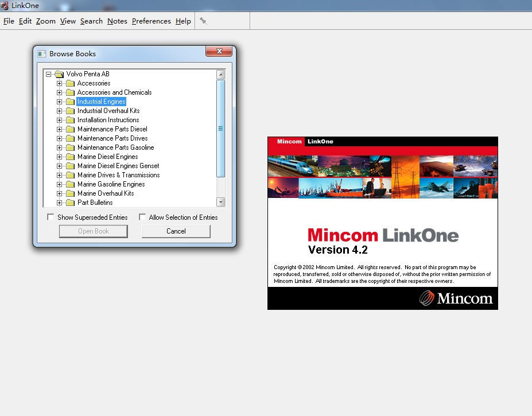This screenshot has width=532, height=416.
Task: Select the Volvo Penta AB open folder icon
Action: (59, 74)
